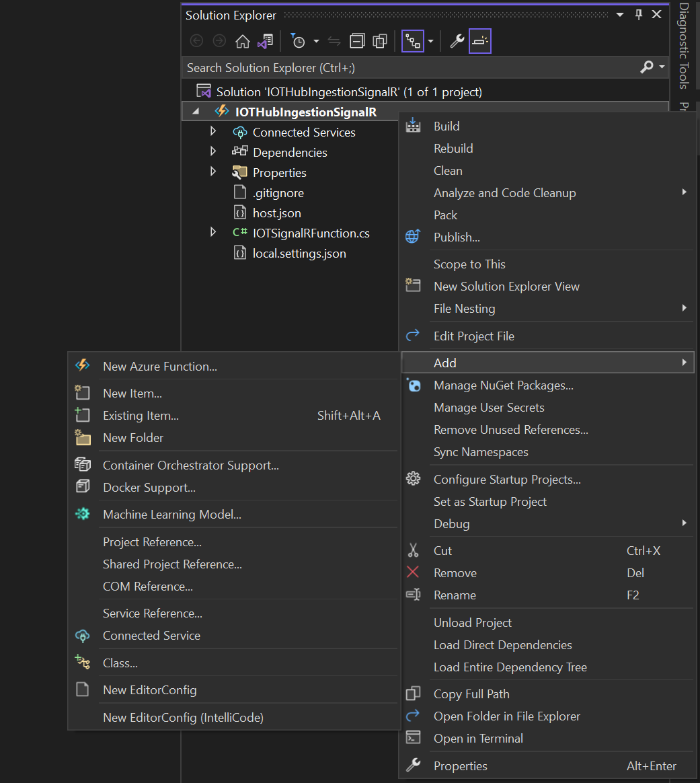
Task: Open the file nesting view dropdown arrow
Action: pyautogui.click(x=430, y=41)
